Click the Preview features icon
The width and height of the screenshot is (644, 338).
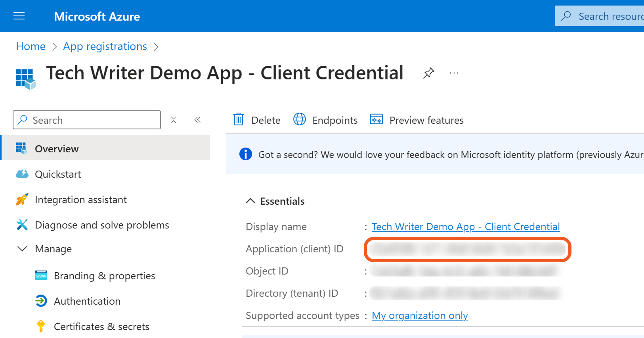coord(376,119)
